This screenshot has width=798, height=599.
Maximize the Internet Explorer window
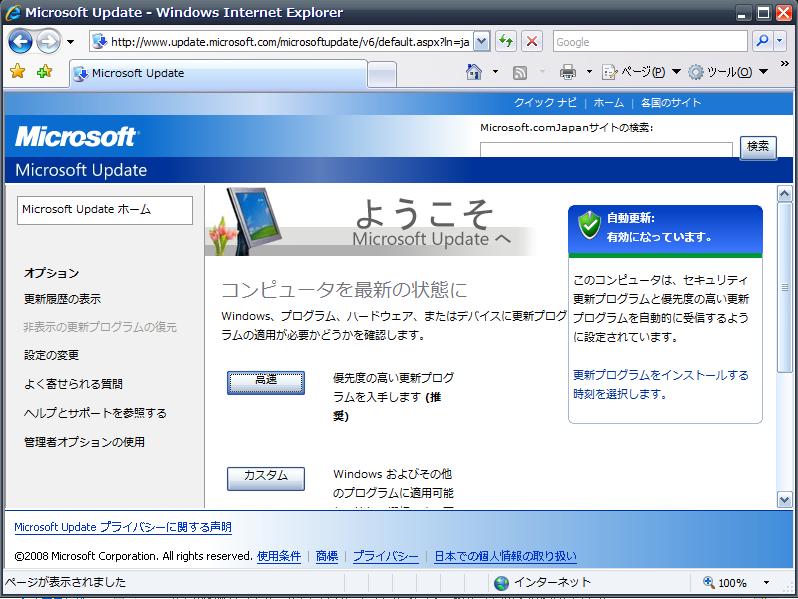(x=763, y=13)
